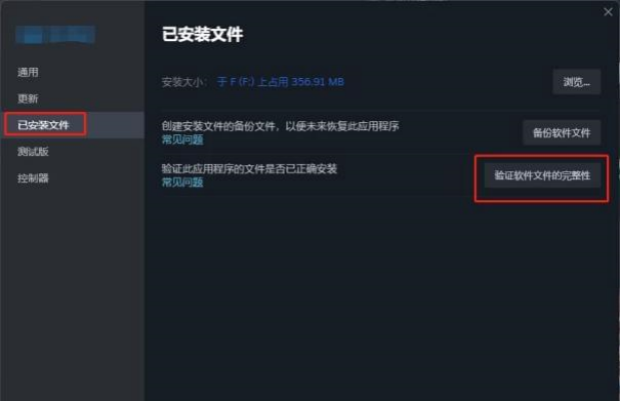Open the 通用 settings tab
620x401 pixels.
[x=28, y=72]
